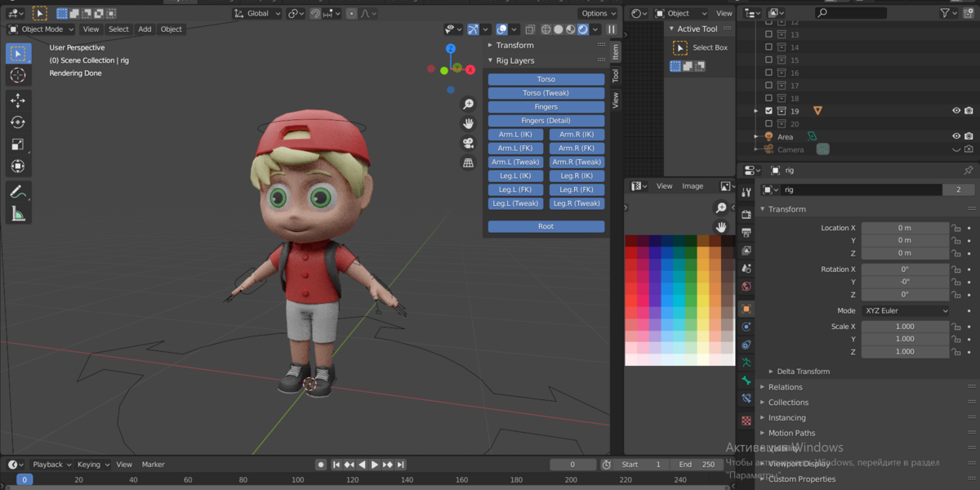Toggle the Fingers (Detail) rig layer
This screenshot has height=490, width=980.
(x=546, y=121)
